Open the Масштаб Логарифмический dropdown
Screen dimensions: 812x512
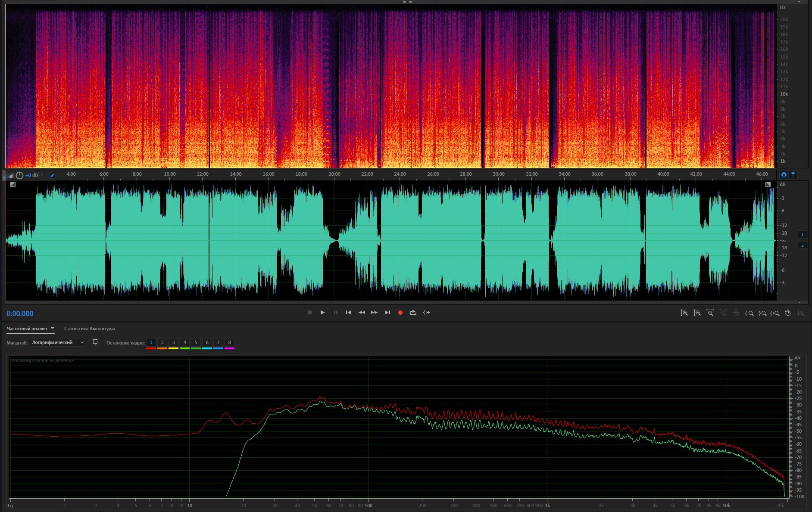point(58,342)
